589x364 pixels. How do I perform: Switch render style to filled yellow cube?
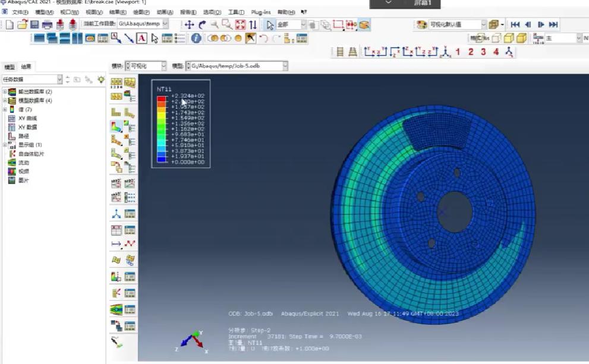tap(509, 38)
